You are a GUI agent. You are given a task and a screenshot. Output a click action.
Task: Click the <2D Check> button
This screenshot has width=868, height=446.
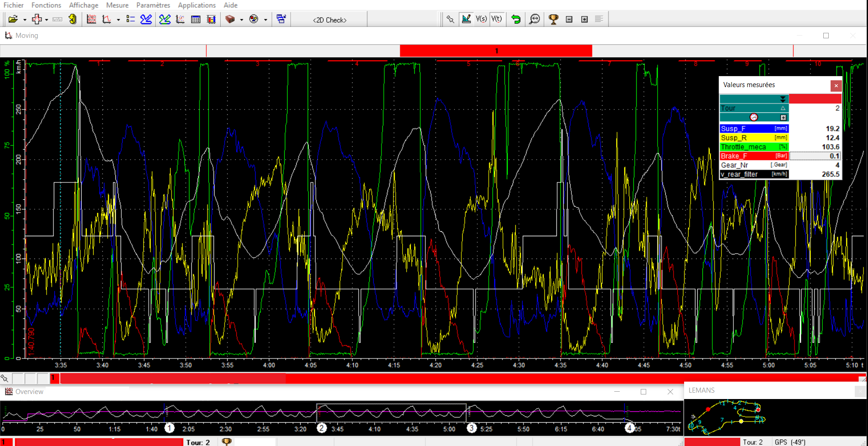[x=329, y=20]
